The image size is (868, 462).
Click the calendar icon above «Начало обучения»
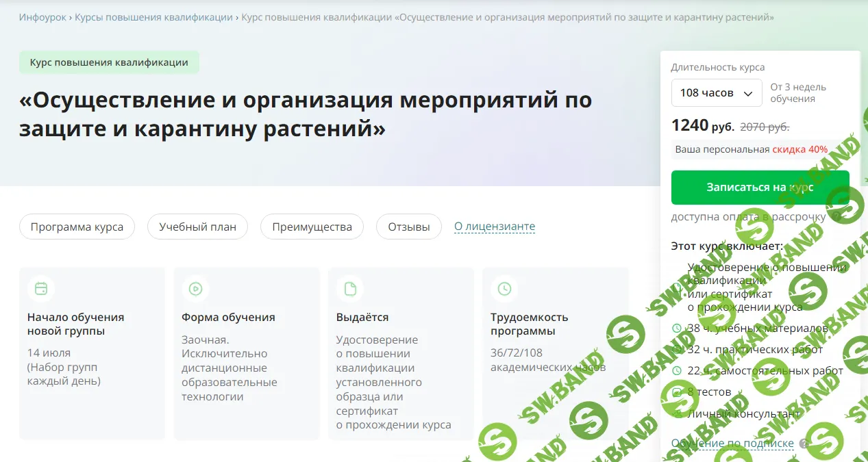click(x=40, y=288)
